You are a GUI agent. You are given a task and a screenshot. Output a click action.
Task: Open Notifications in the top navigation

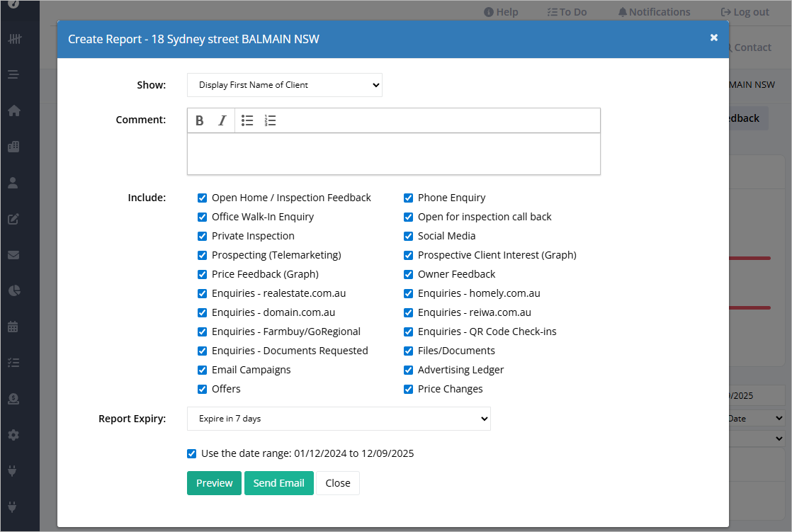(654, 12)
